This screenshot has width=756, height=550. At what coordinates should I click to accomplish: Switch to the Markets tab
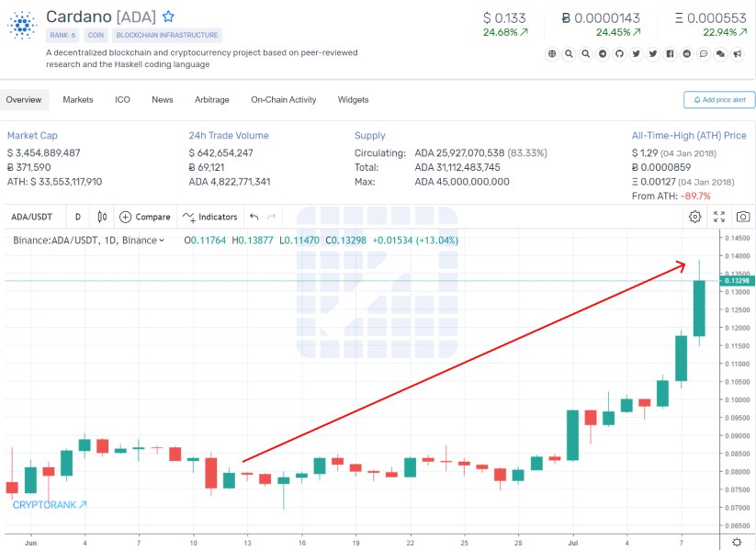tap(78, 100)
